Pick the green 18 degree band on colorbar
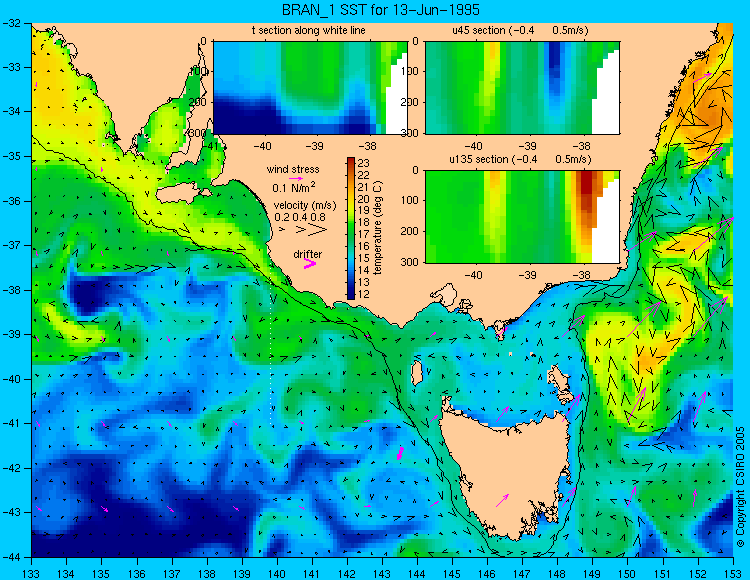Screen dimensions: 750x580 pyautogui.click(x=351, y=222)
